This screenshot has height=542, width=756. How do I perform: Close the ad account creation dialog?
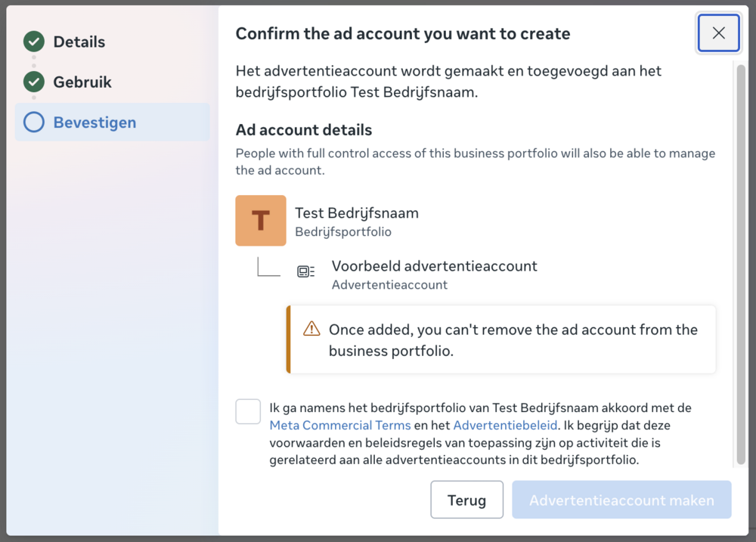718,33
